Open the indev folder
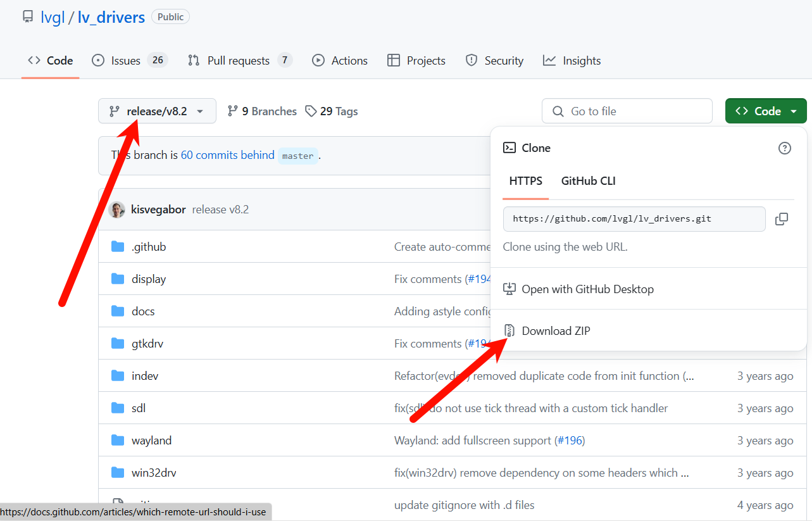 145,376
